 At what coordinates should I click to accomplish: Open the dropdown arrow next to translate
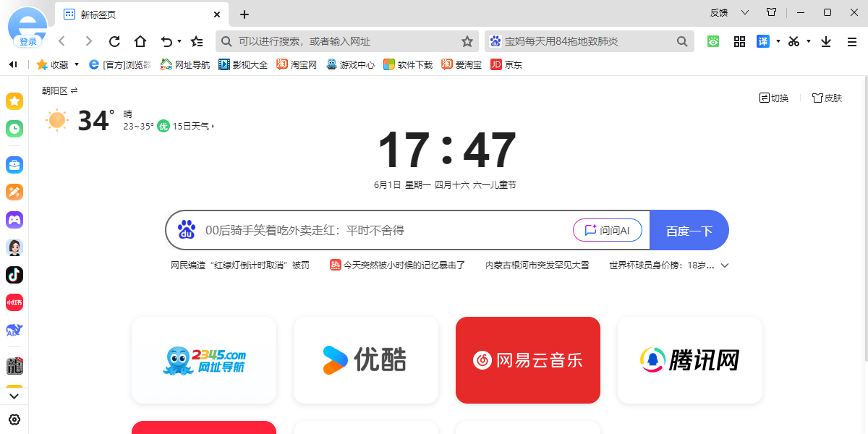[x=778, y=41]
